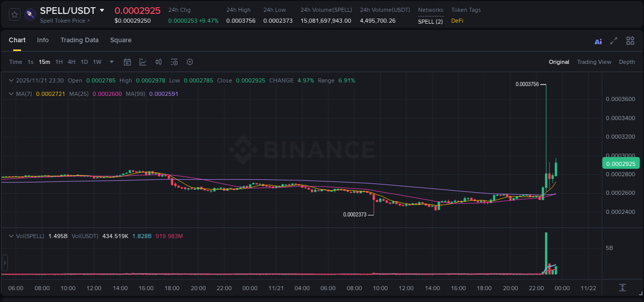Viewport: 644px width, 302px height.
Task: Open the OHLC candle display settings
Action: [x=158, y=62]
